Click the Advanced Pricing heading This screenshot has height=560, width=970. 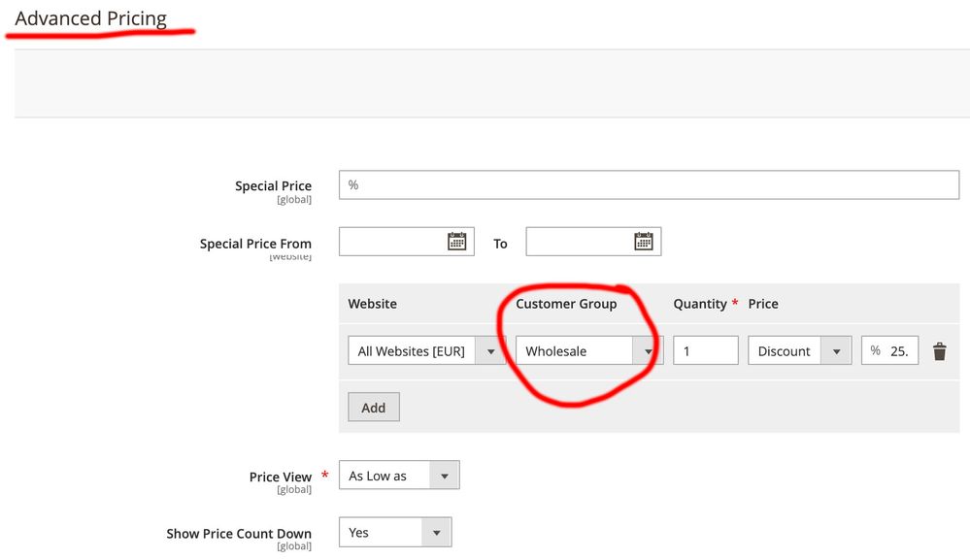click(91, 18)
